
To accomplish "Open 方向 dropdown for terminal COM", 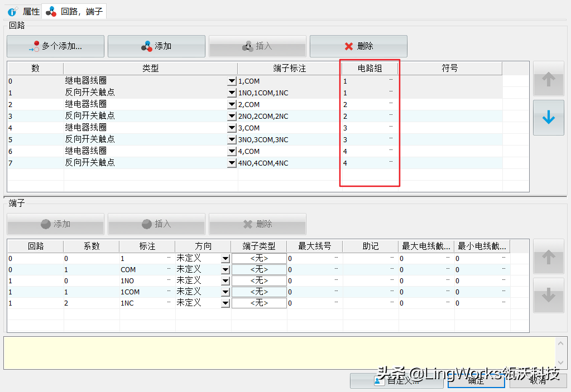I will coord(225,270).
